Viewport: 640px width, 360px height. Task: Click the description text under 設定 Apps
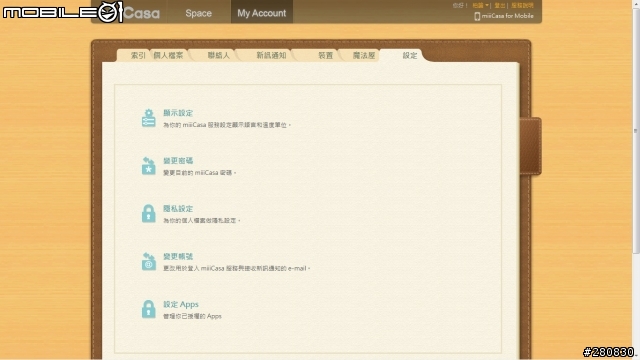192,316
